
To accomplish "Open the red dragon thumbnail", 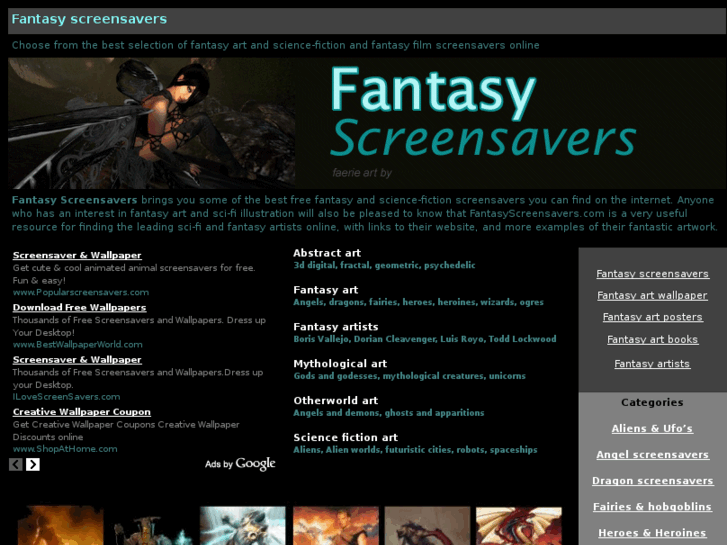I will pyautogui.click(x=519, y=526).
